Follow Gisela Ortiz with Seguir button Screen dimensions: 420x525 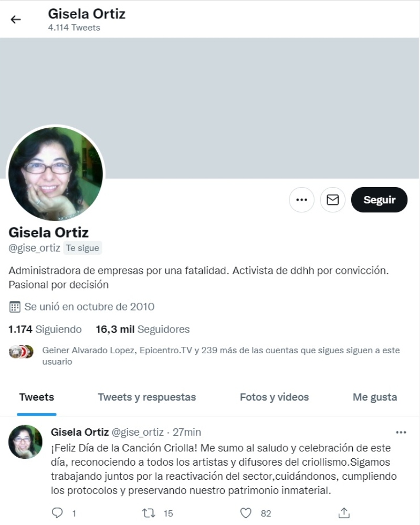pyautogui.click(x=379, y=200)
